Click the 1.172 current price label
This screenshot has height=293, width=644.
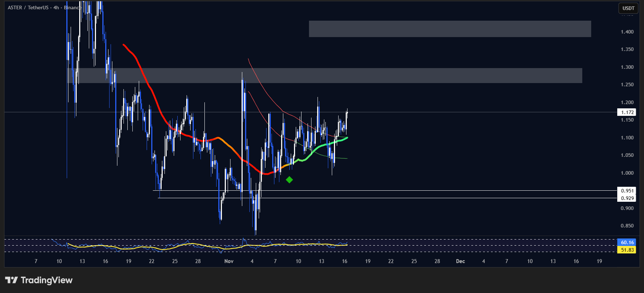tap(627, 112)
